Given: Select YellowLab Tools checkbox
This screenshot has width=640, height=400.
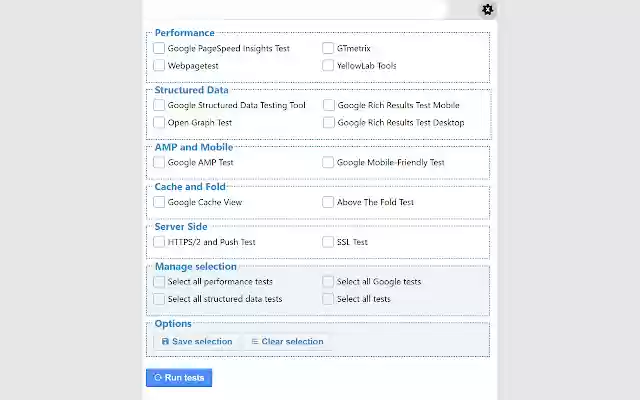Looking at the screenshot, I should coord(328,65).
